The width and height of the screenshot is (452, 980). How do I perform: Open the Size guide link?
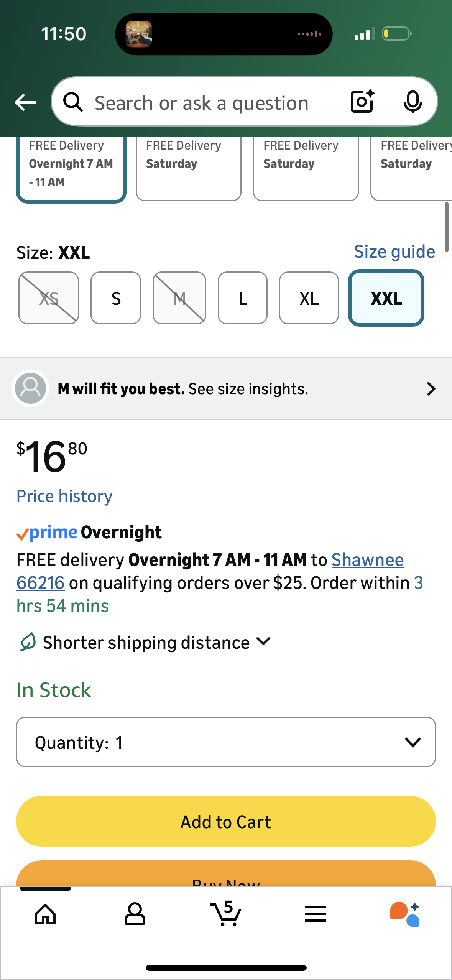coord(394,252)
